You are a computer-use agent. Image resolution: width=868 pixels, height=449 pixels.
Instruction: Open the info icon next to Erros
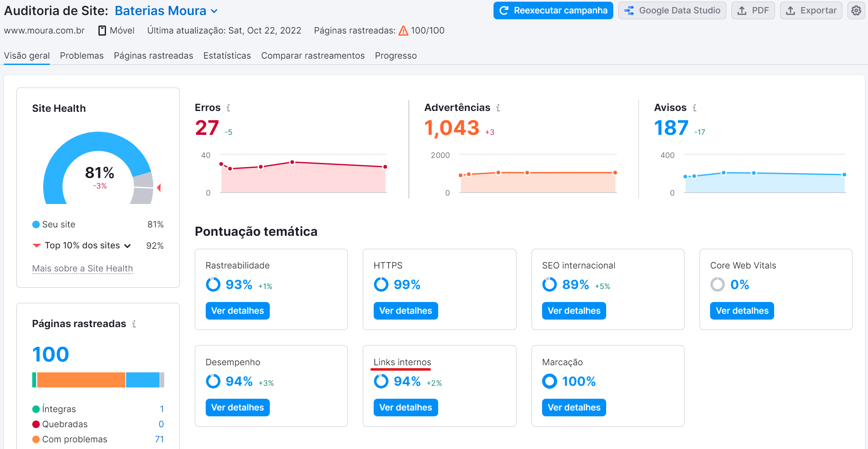(x=228, y=108)
